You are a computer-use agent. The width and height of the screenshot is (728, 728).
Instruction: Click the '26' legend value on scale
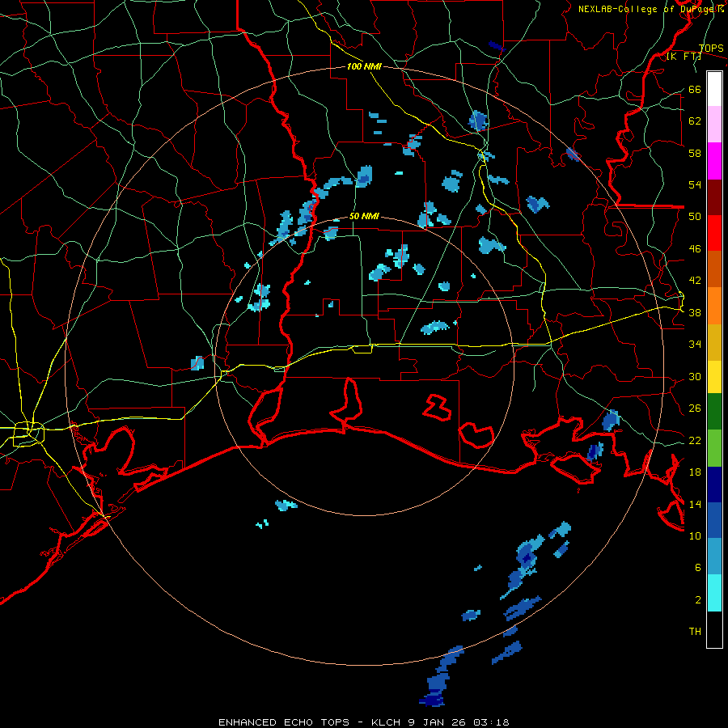pyautogui.click(x=695, y=408)
